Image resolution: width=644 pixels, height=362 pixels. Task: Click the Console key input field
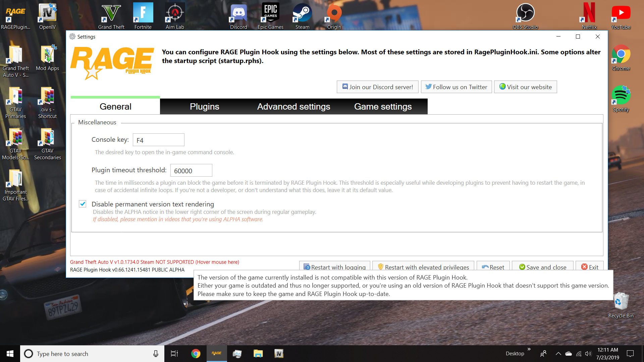tap(158, 140)
